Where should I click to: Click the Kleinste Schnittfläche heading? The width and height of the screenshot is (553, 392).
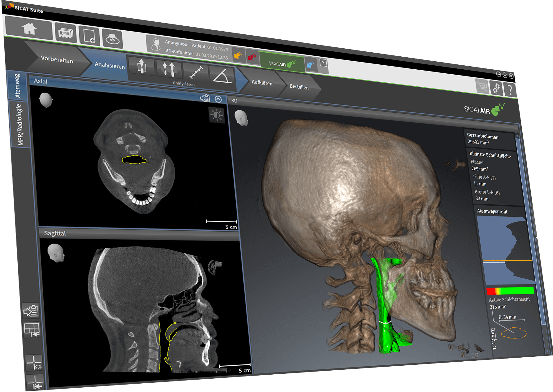point(490,155)
